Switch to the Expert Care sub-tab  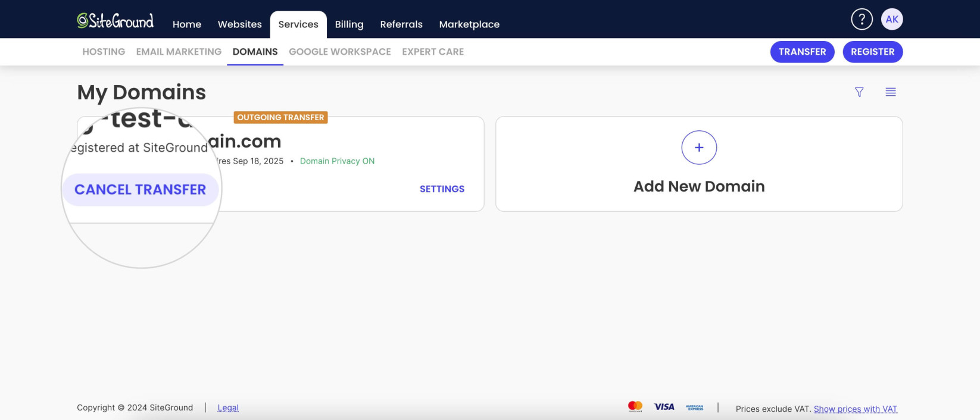(x=433, y=52)
